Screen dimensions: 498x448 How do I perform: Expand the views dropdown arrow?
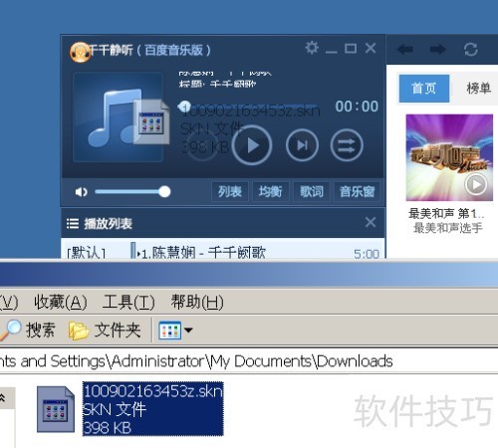[x=188, y=331]
